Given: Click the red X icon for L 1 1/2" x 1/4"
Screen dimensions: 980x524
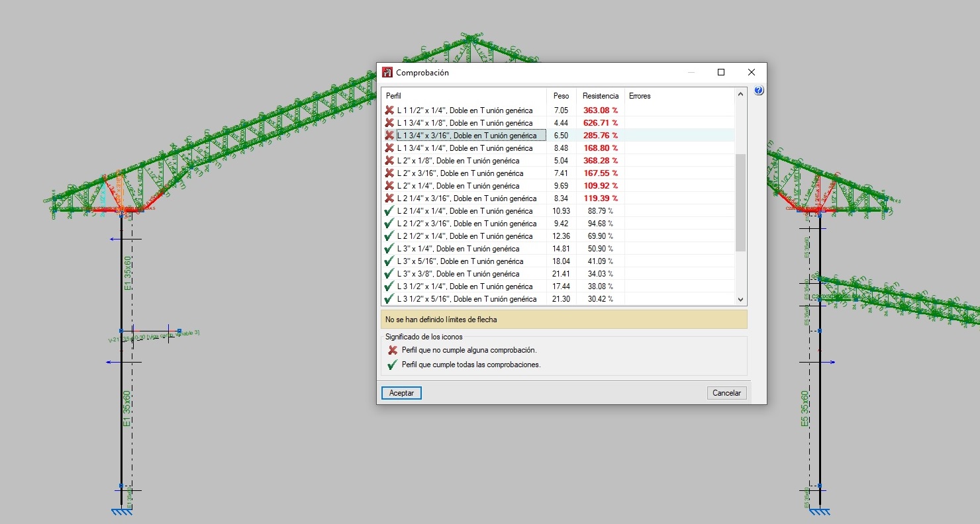Looking at the screenshot, I should pos(389,110).
